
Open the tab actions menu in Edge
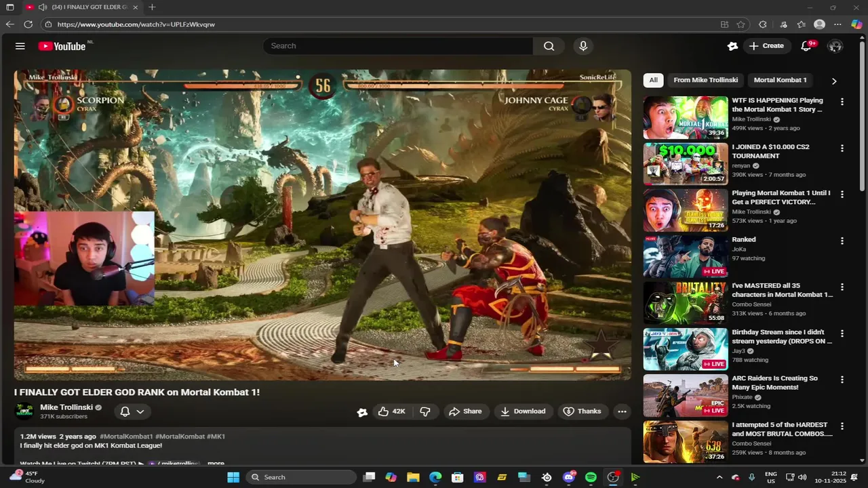(10, 7)
